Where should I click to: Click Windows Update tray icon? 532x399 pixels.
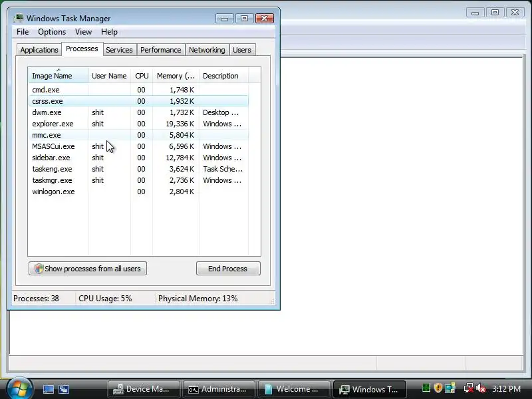point(450,388)
